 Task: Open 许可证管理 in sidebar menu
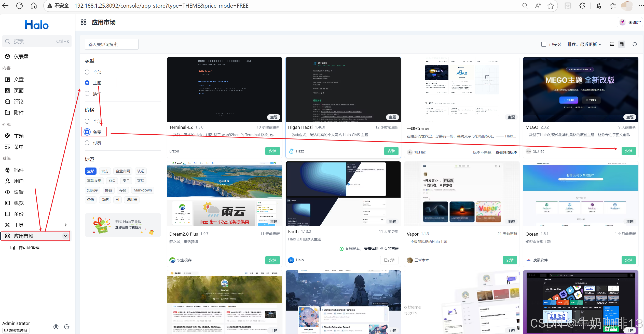[29, 248]
